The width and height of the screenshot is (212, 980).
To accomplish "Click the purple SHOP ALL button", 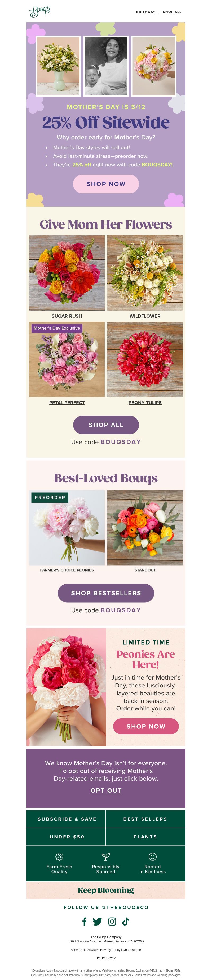I will pos(106,425).
